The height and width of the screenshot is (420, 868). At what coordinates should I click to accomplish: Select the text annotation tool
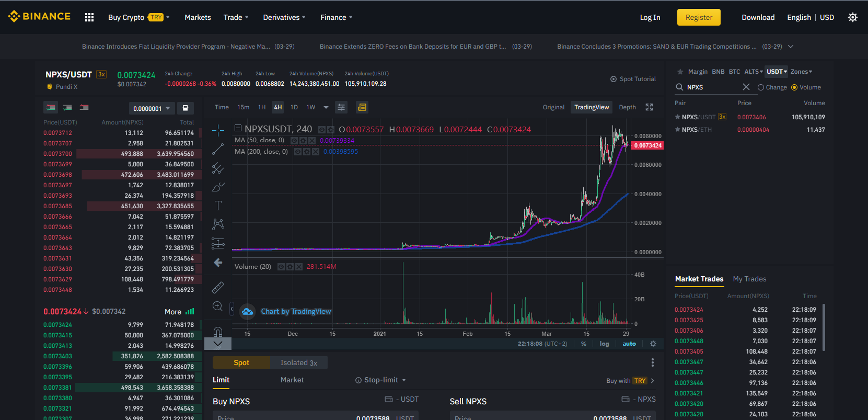[218, 206]
